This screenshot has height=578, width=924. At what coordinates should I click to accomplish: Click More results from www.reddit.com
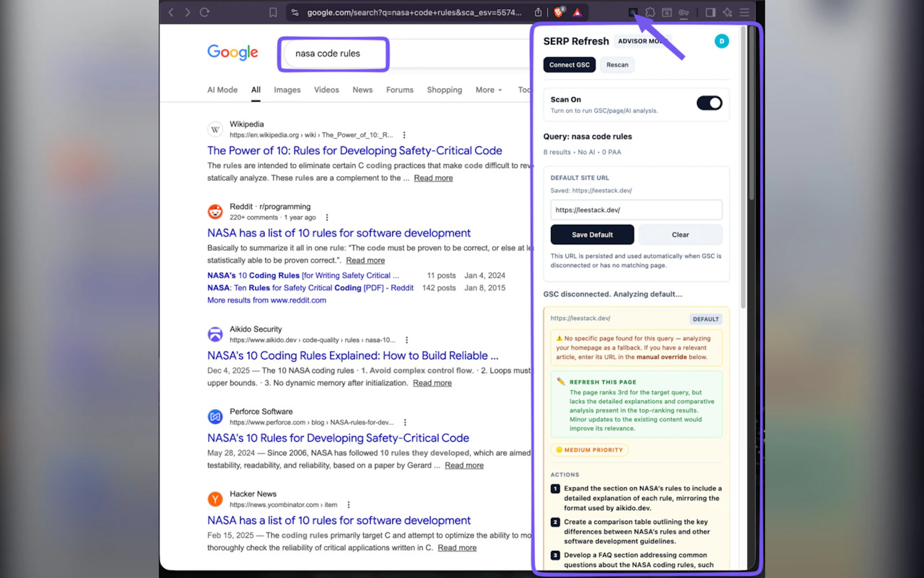267,300
